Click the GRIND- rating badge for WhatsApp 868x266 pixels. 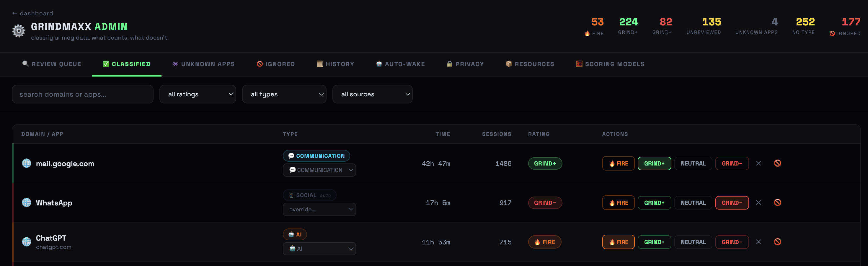click(x=545, y=203)
